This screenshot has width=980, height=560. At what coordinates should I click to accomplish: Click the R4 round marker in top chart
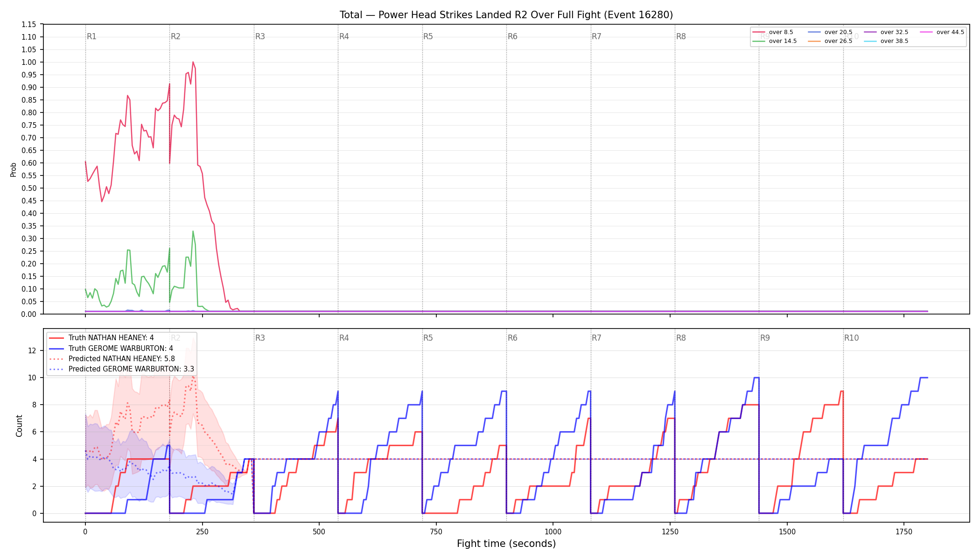click(x=344, y=36)
